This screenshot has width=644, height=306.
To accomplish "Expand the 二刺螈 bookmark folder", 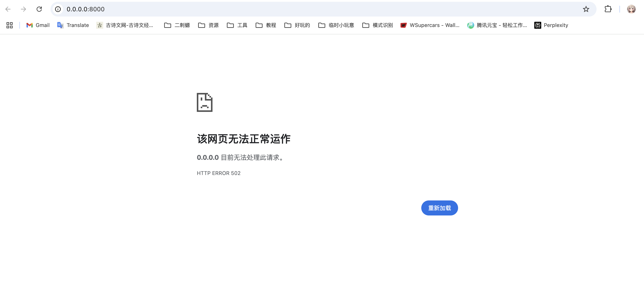I will pyautogui.click(x=177, y=25).
